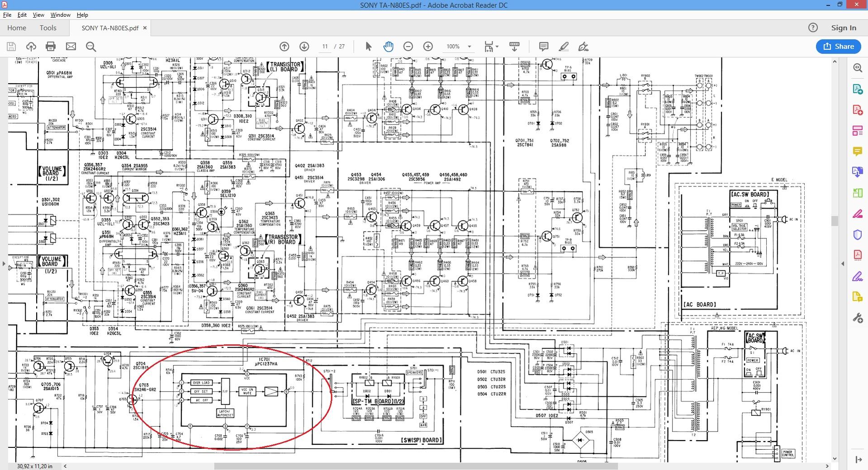Open Organize Pages tool in right pane
The image size is (868, 470).
pyautogui.click(x=857, y=193)
